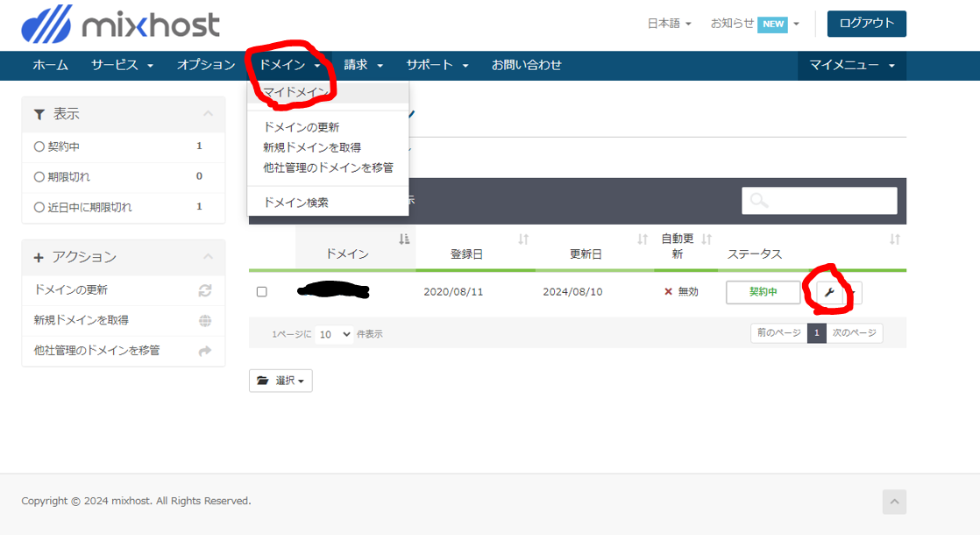
Task: Collapse the アクション panel chevron
Action: click(x=208, y=257)
